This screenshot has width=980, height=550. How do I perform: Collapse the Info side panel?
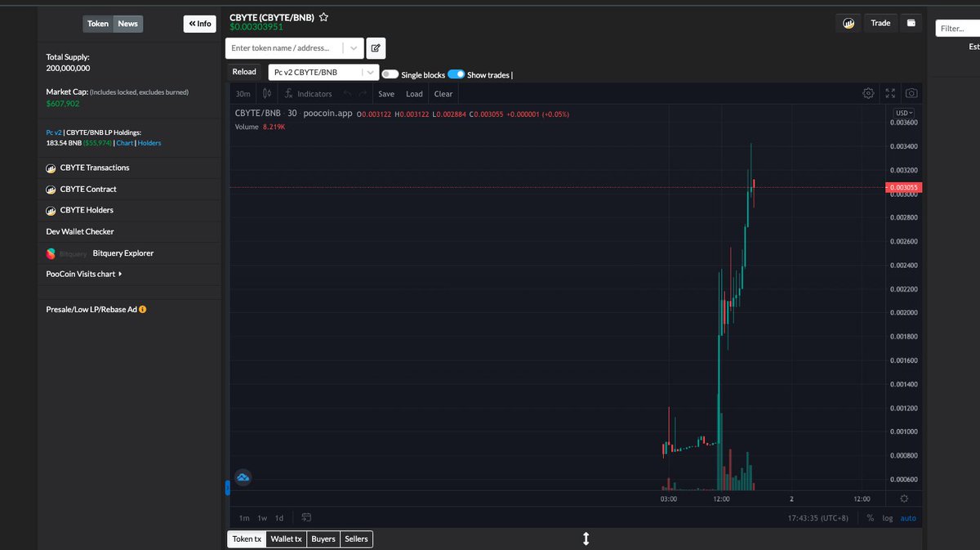coord(200,24)
